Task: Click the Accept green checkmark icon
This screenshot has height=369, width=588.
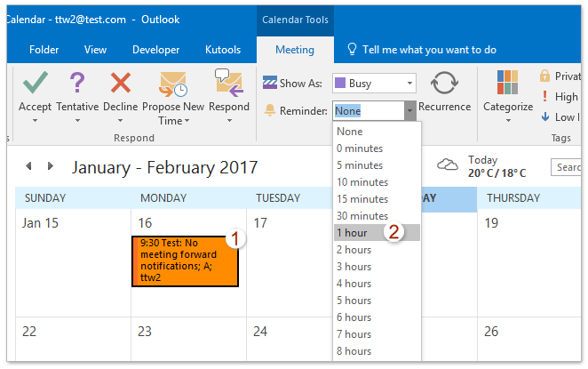Action: (36, 82)
